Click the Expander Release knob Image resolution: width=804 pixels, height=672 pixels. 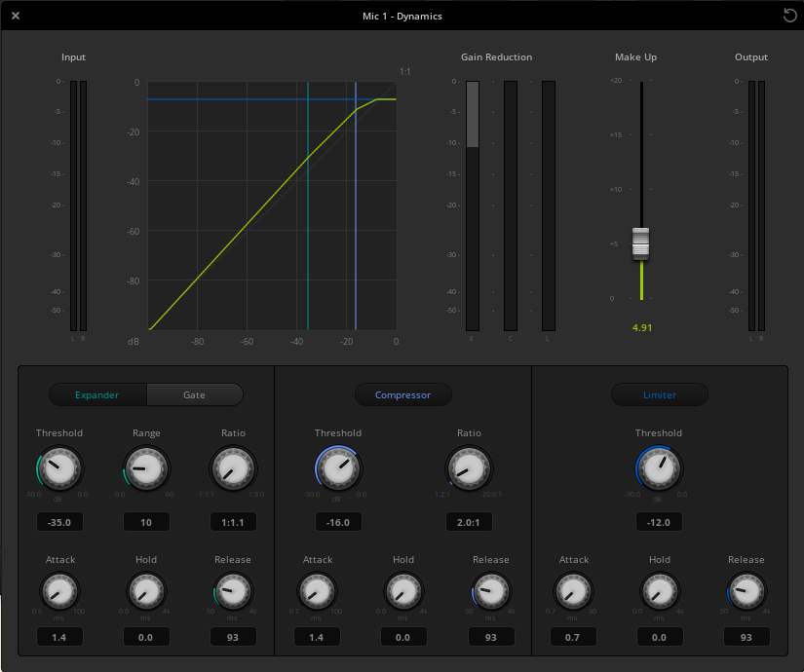coord(233,591)
